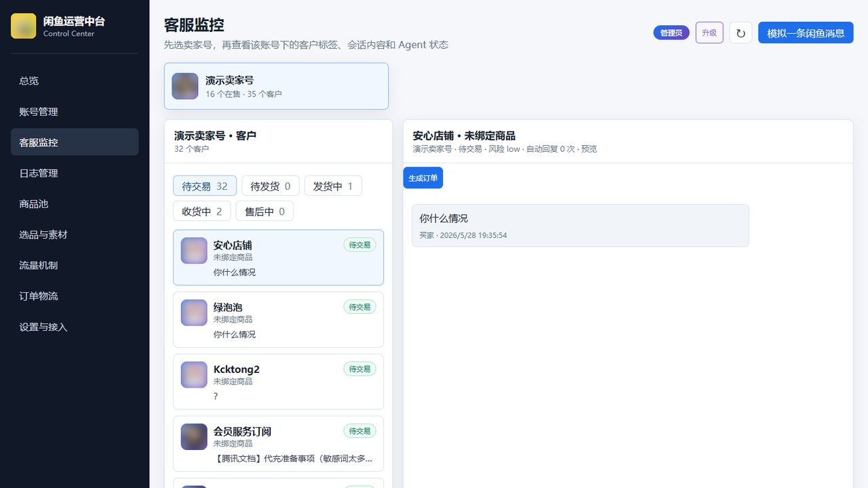Select the 待交易 32 filter tab
The width and height of the screenshot is (868, 488).
click(x=205, y=186)
